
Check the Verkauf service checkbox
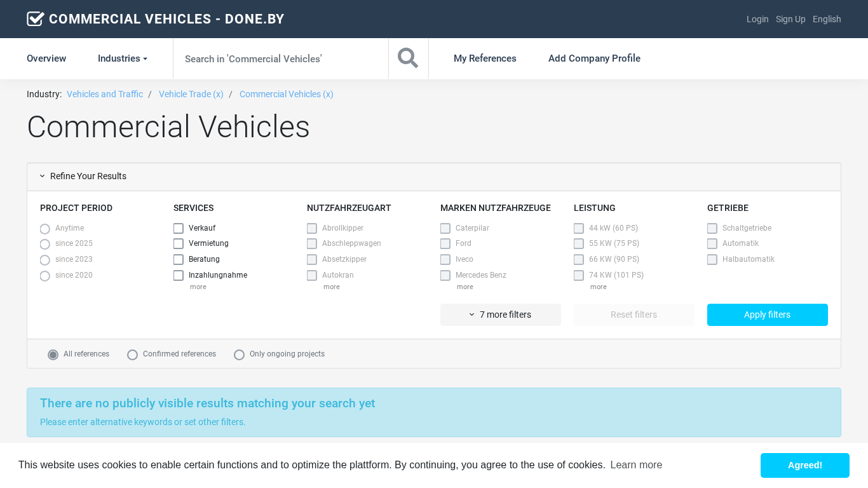tap(179, 228)
